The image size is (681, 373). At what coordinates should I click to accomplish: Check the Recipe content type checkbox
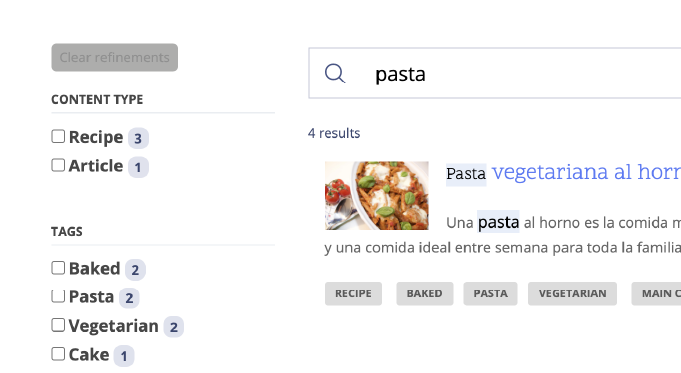point(58,136)
